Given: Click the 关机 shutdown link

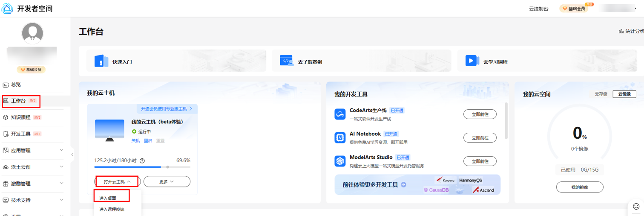Looking at the screenshot, I should 135,140.
